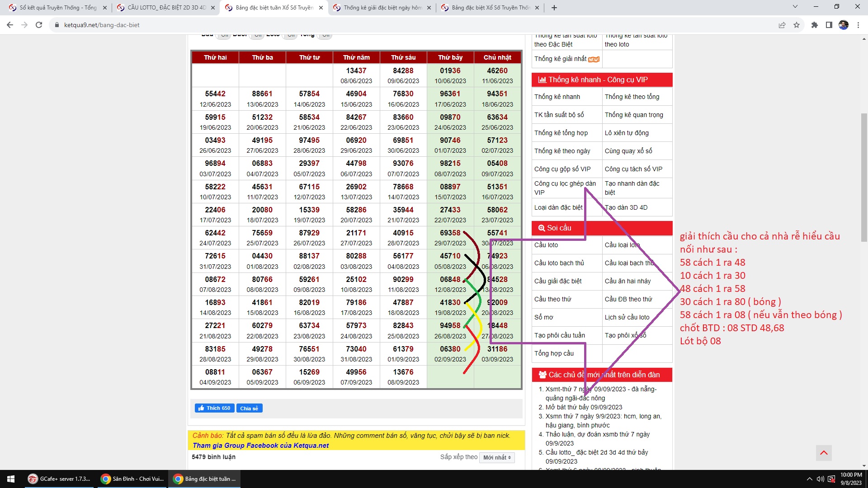Open 'Cùng quay xổ số' link
This screenshot has height=488, width=868.
(628, 151)
